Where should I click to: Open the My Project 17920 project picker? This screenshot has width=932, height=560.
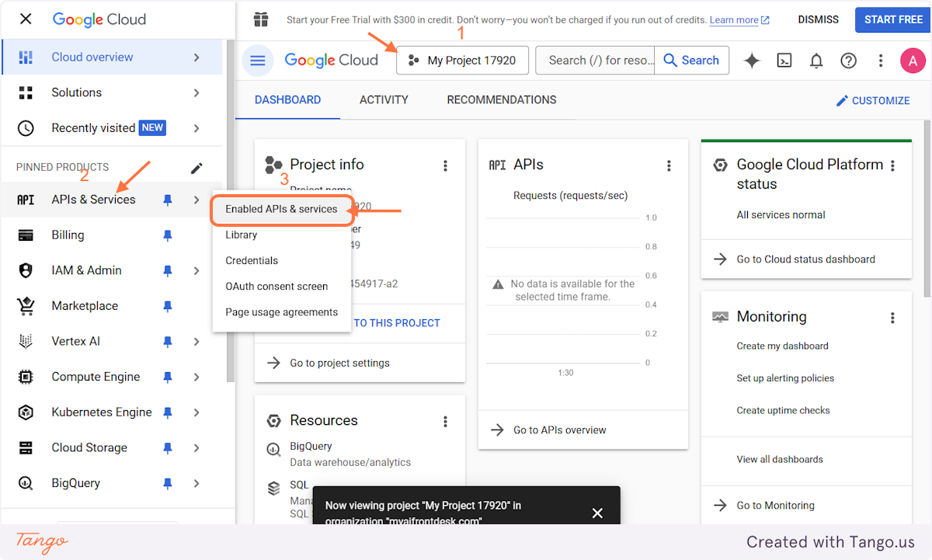tap(462, 61)
